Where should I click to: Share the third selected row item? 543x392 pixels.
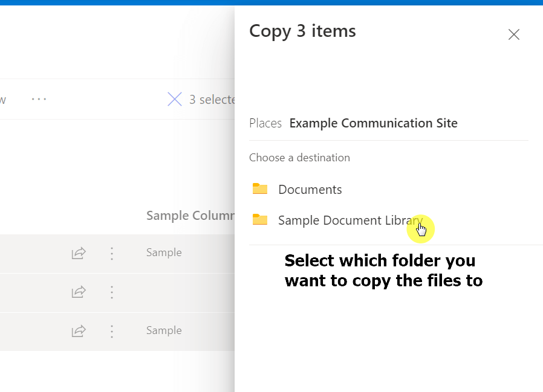79,331
